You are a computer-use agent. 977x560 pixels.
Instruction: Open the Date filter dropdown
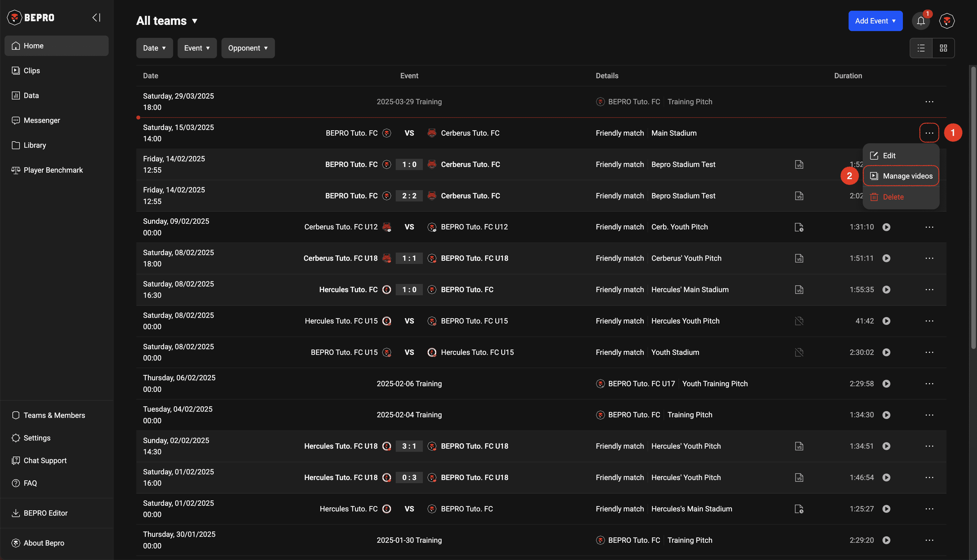[154, 48]
